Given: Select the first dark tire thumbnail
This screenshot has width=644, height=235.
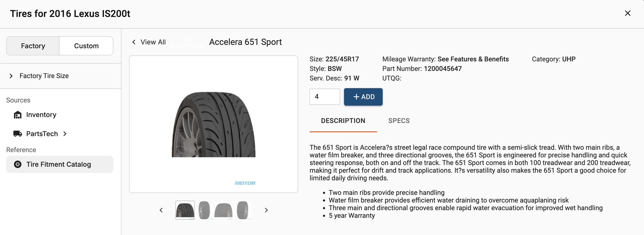Looking at the screenshot, I should pos(185,210).
